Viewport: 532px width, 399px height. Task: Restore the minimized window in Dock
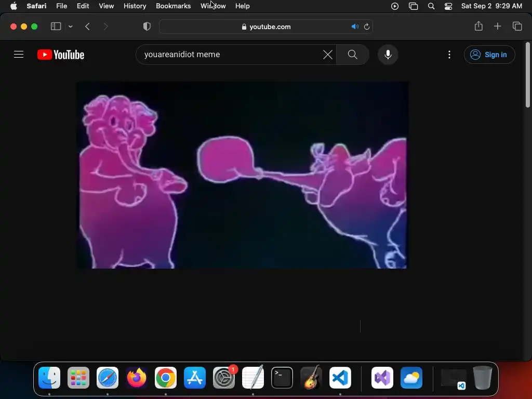(x=453, y=378)
